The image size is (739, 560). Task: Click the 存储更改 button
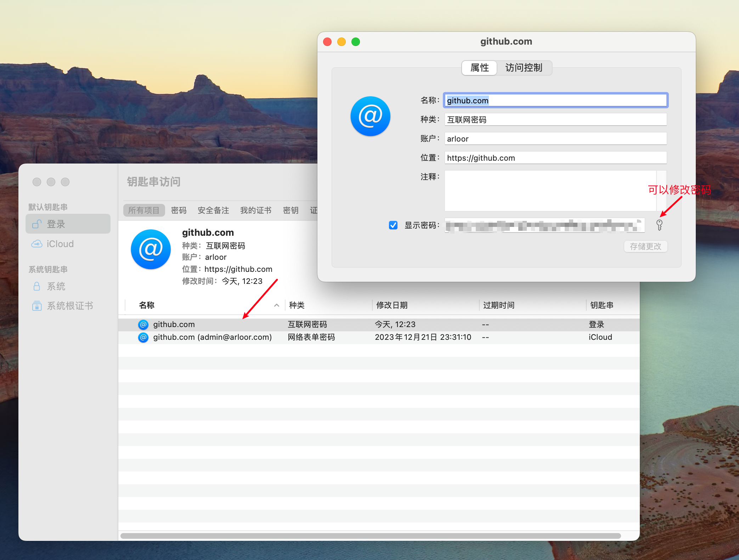(x=645, y=246)
